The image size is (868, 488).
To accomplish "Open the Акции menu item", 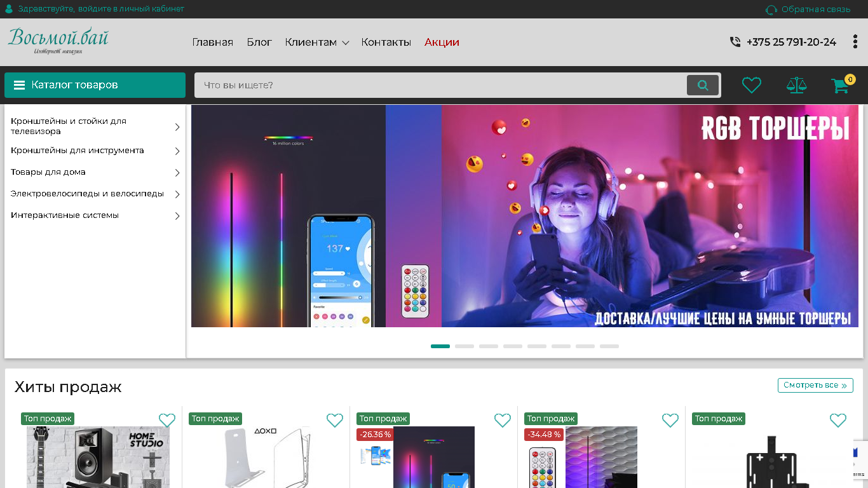I will (442, 42).
